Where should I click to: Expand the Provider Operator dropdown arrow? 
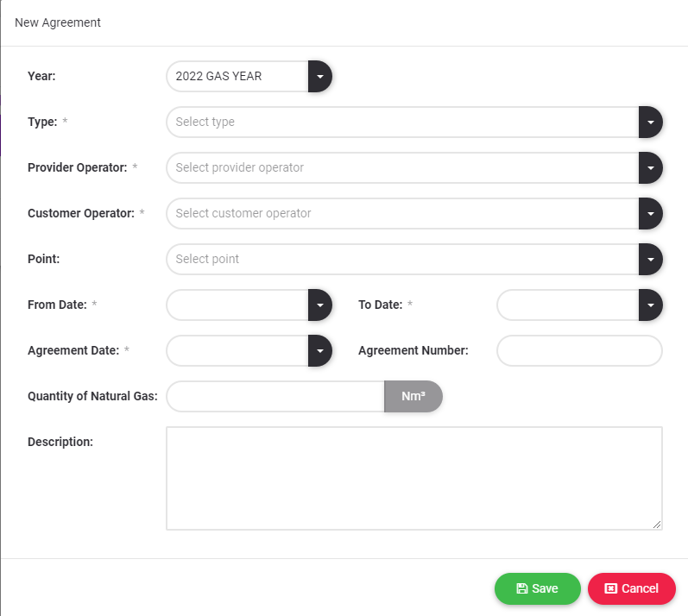tap(650, 168)
